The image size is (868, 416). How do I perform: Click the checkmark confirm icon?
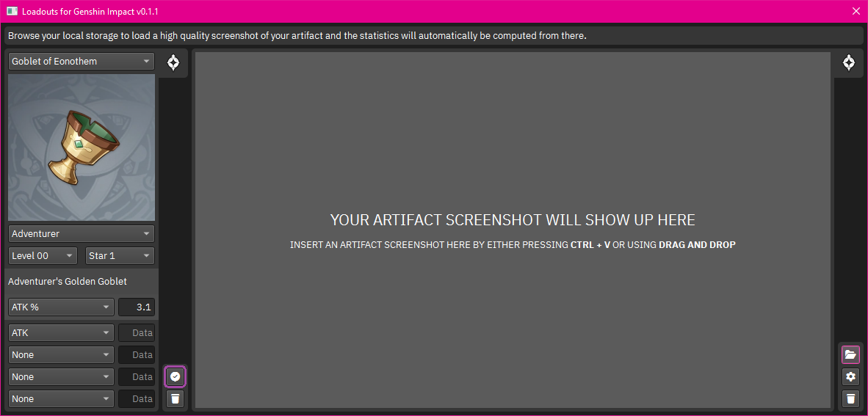point(176,376)
